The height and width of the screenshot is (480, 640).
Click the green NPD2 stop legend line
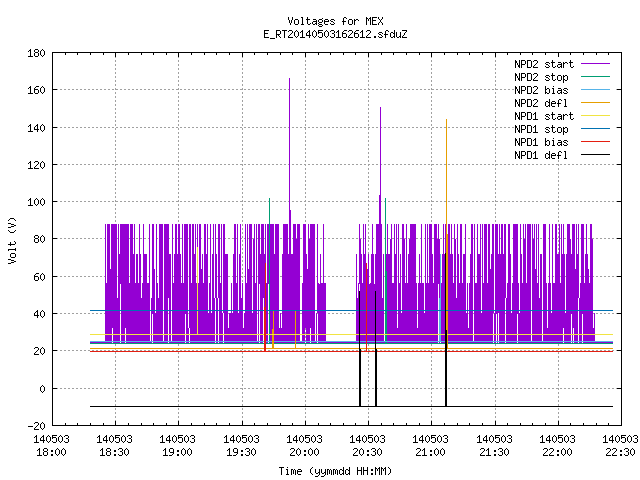(595, 77)
